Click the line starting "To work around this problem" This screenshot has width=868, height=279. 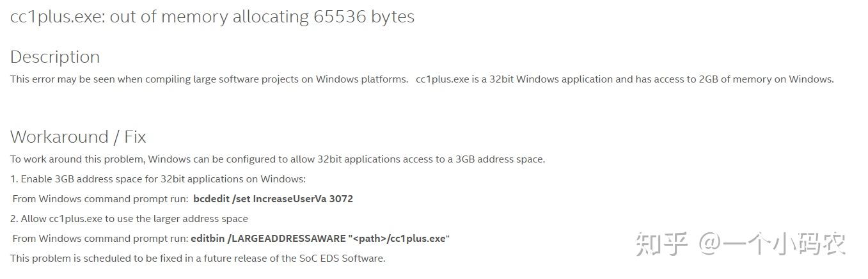[x=277, y=159]
